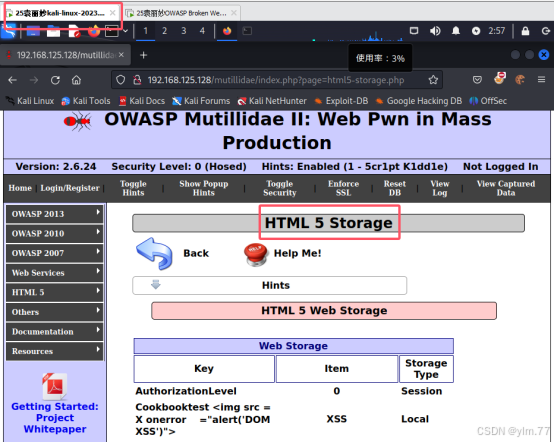Viewport: 554px width, 442px height.
Task: Open Getting Started: Project Whitepaper link
Action: click(55, 418)
